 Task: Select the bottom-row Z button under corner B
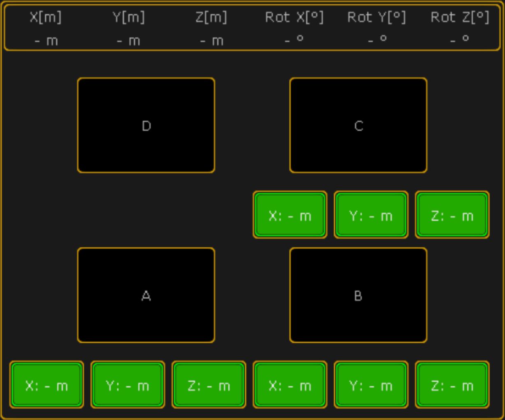(x=452, y=385)
